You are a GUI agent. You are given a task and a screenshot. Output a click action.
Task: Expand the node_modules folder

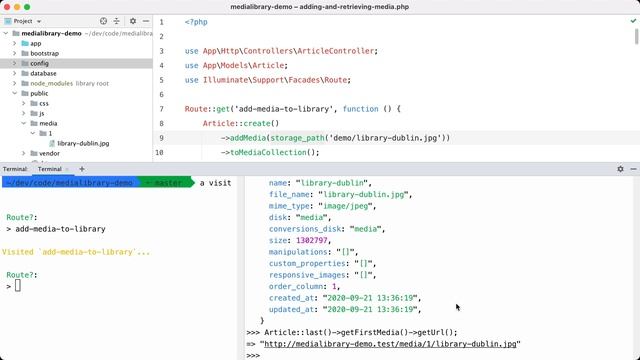15,83
